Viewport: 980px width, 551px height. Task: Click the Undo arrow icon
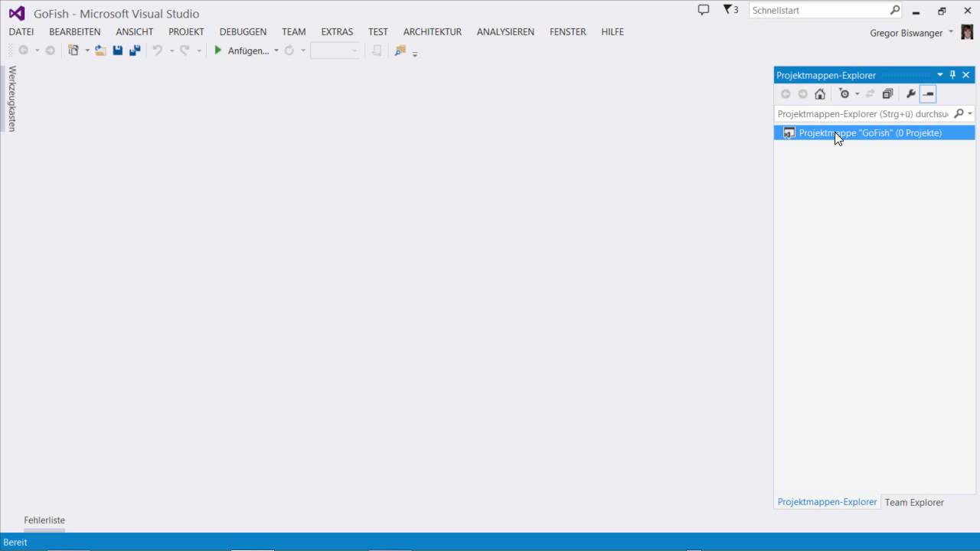(x=158, y=51)
